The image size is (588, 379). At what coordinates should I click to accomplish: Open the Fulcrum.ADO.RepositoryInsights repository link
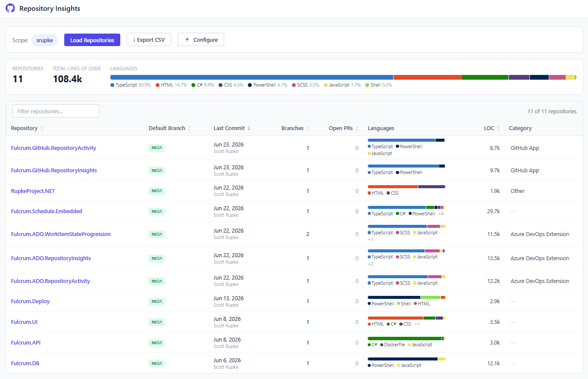(51, 258)
